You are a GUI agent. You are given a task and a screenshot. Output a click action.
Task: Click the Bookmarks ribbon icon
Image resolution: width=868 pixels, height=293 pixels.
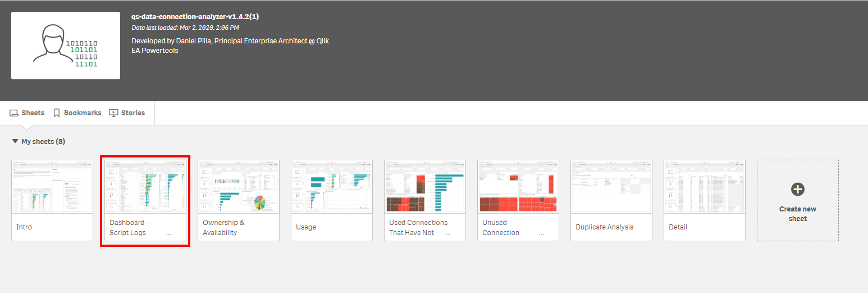[57, 113]
